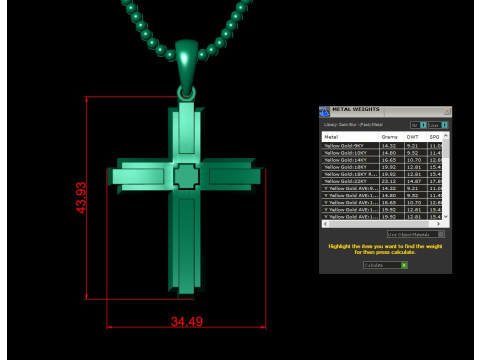
Task: Click the table's scroll left arrow
Action: (x=326, y=224)
